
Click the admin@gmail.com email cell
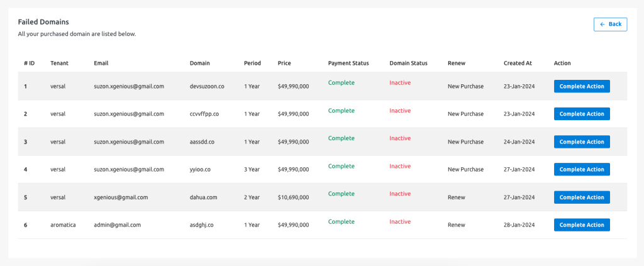click(117, 224)
